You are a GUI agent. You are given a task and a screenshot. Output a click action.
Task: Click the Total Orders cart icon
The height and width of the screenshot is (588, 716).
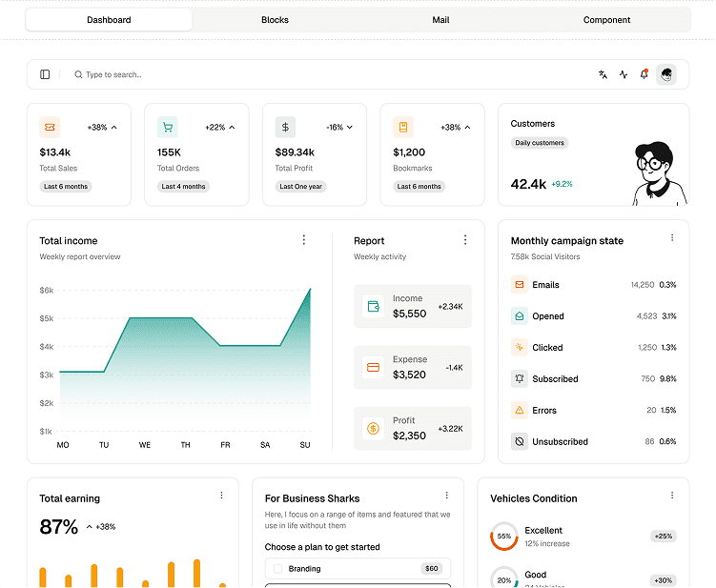[168, 127]
